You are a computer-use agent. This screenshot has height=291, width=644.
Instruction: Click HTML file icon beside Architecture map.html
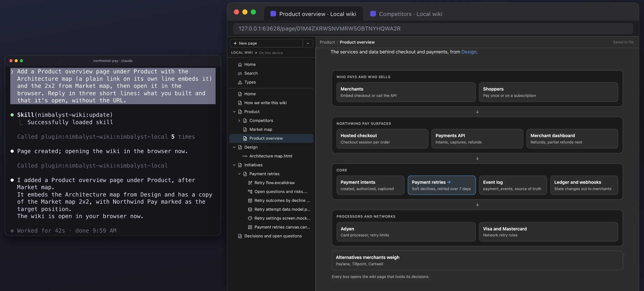click(x=245, y=156)
